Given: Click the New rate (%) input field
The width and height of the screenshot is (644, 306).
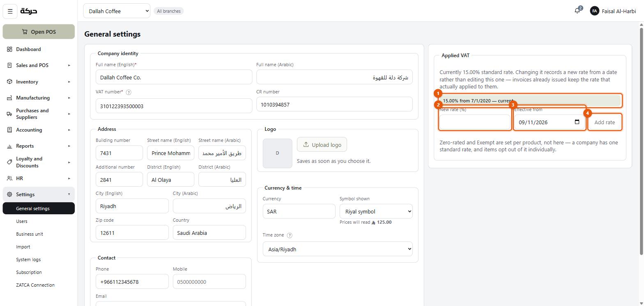Looking at the screenshot, I should (x=475, y=122).
